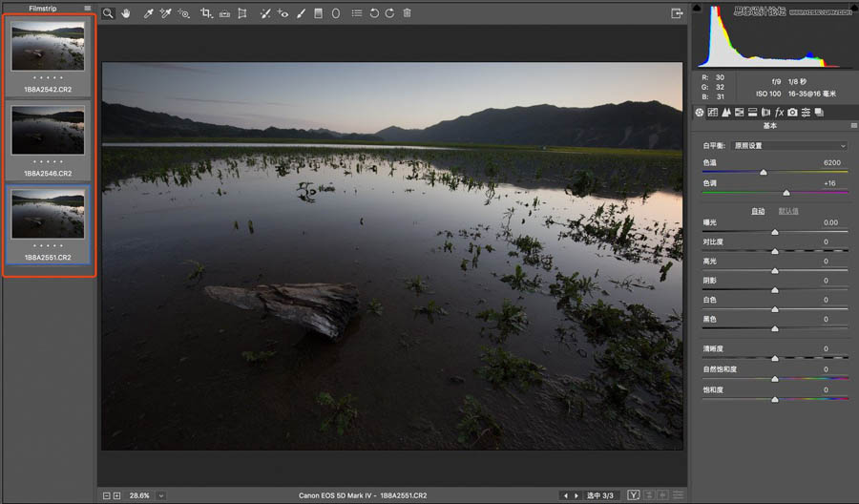Select the Spot Removal tool

(265, 13)
